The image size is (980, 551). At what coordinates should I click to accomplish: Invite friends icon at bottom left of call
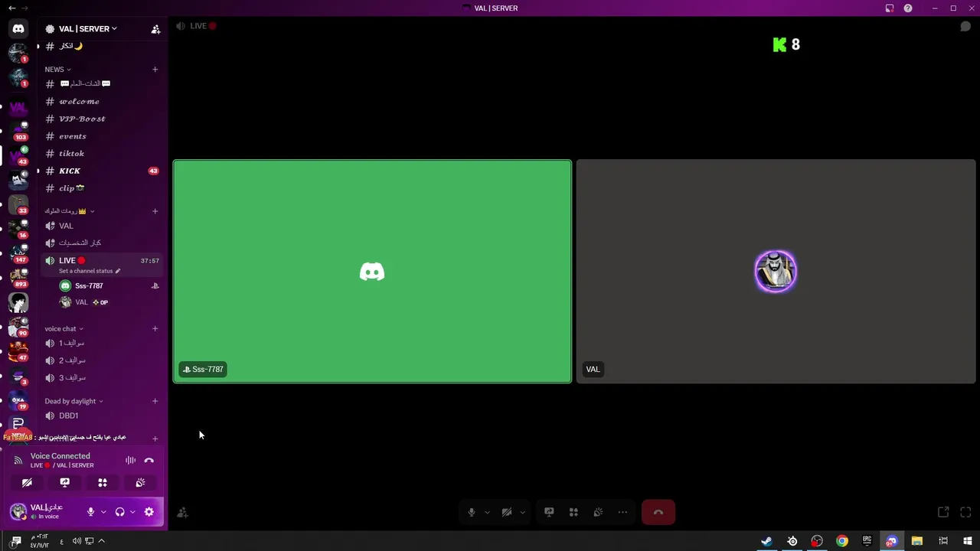[182, 513]
